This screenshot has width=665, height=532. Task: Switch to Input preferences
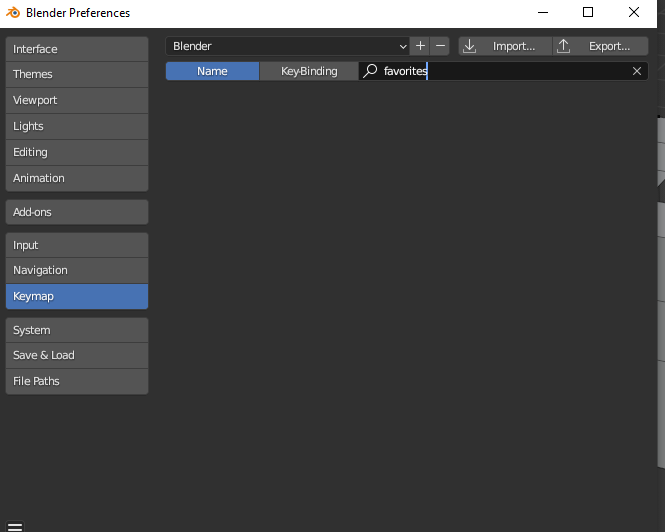click(77, 245)
